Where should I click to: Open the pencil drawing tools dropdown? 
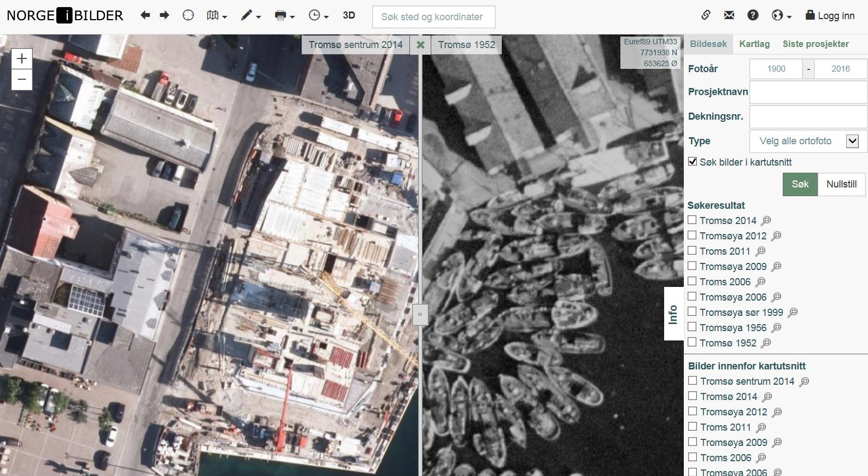tap(251, 16)
